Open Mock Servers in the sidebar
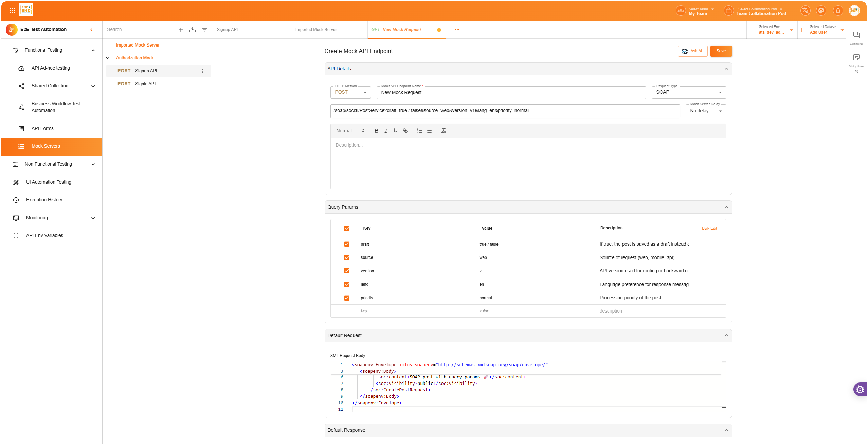868x445 pixels. 46,146
